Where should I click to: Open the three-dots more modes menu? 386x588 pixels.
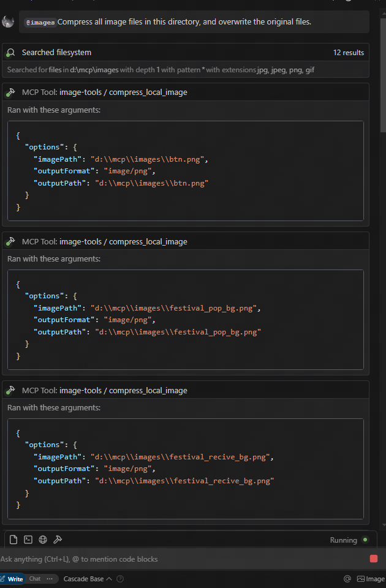(50, 579)
